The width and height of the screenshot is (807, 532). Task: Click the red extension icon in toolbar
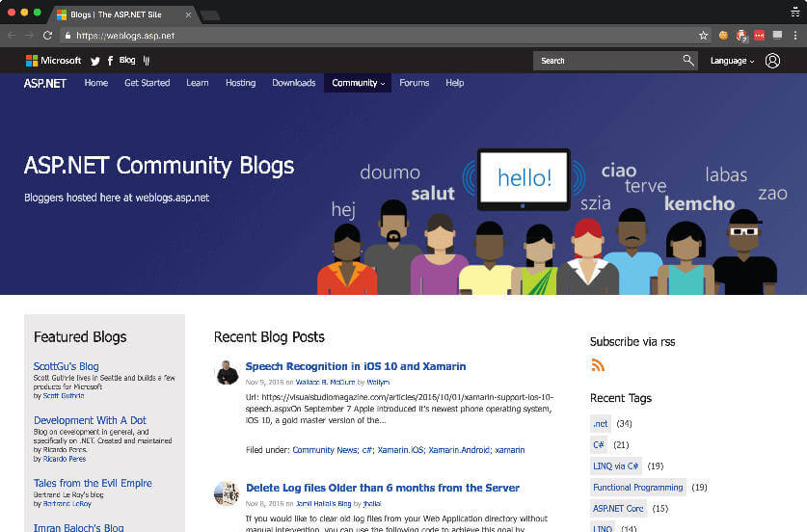coord(759,36)
